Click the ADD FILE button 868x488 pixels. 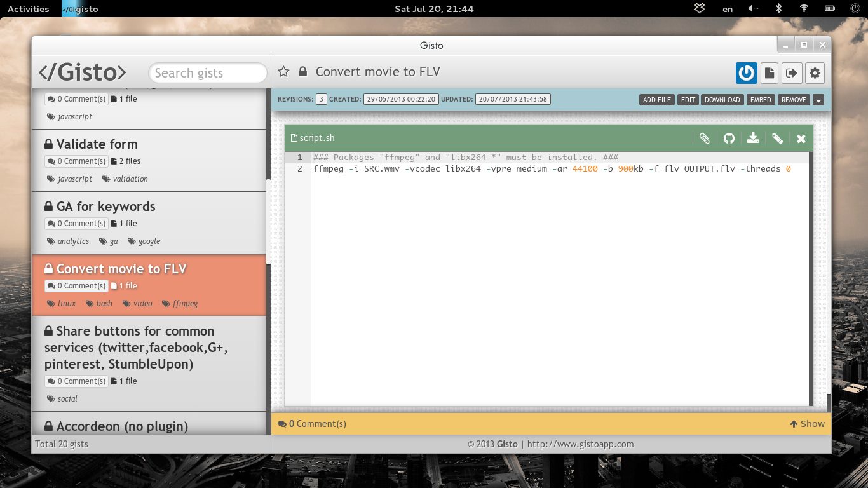coord(657,100)
